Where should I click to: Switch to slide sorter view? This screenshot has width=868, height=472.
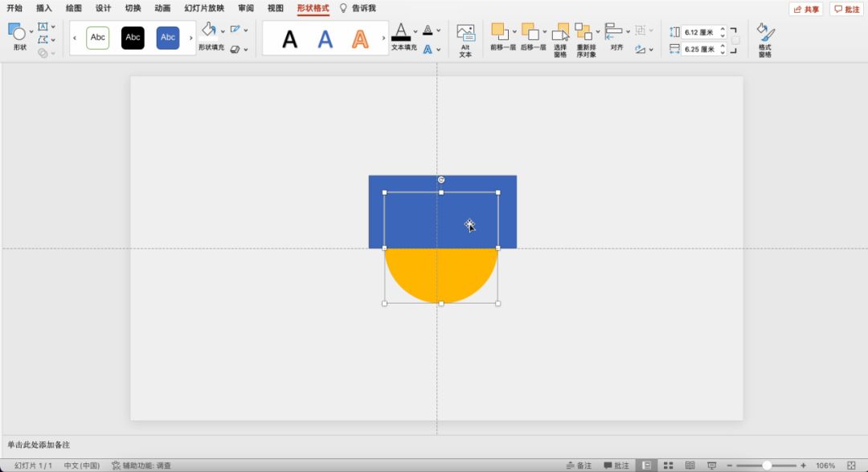coord(668,466)
